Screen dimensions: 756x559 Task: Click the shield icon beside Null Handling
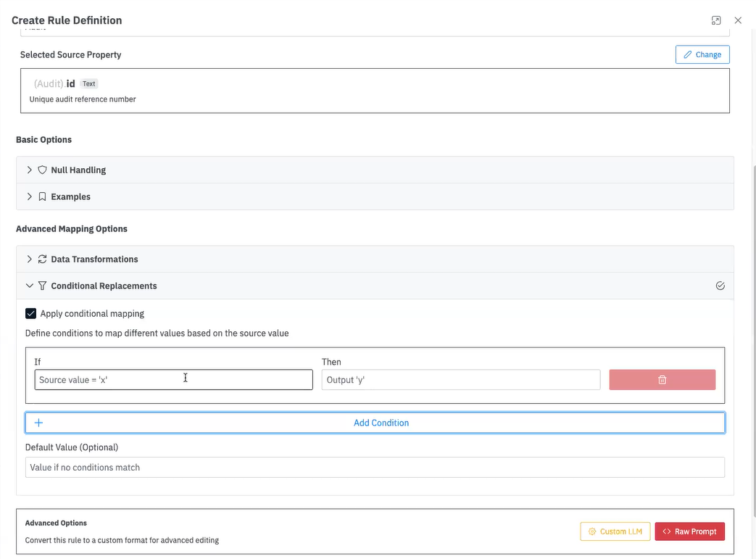42,170
